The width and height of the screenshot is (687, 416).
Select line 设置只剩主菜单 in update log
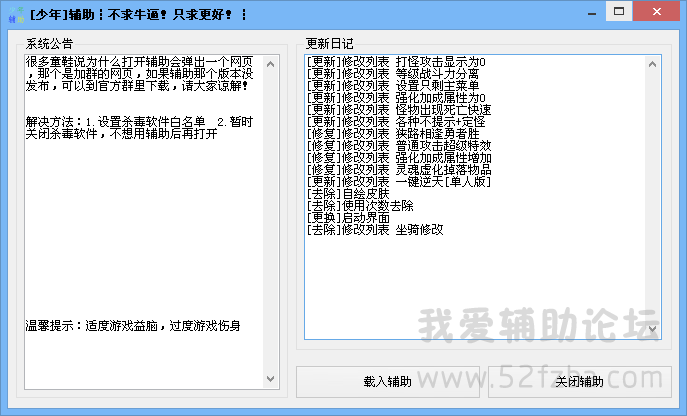pyautogui.click(x=393, y=85)
